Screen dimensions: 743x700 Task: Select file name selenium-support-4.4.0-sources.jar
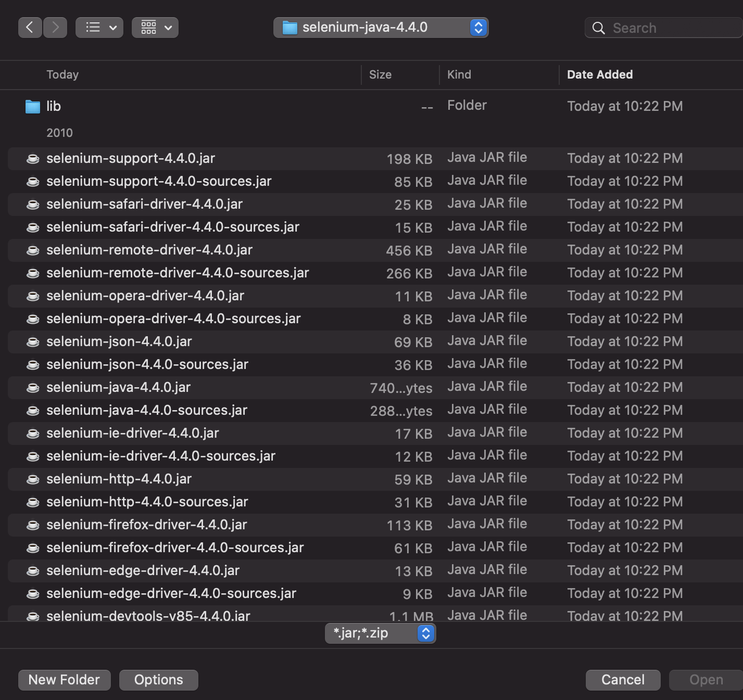pos(159,181)
